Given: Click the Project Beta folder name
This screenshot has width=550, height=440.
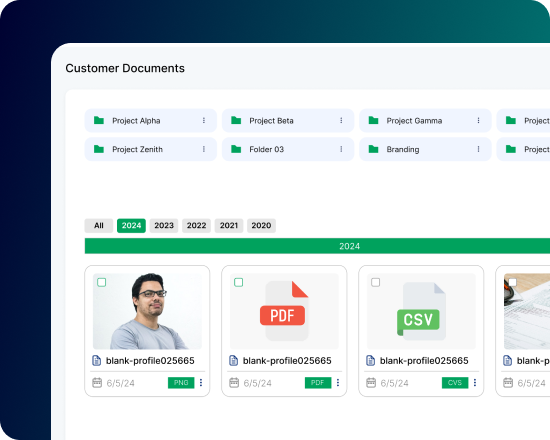Looking at the screenshot, I should click(271, 121).
